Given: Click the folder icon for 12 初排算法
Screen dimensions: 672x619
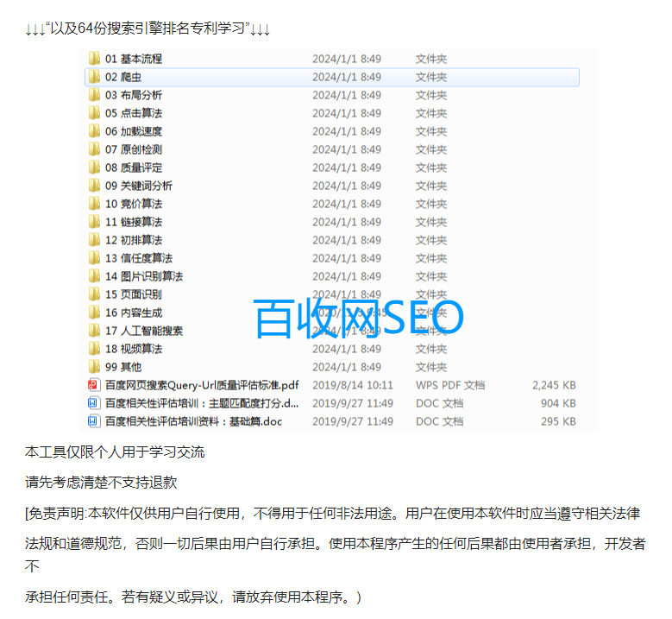Looking at the screenshot, I should coord(94,240).
